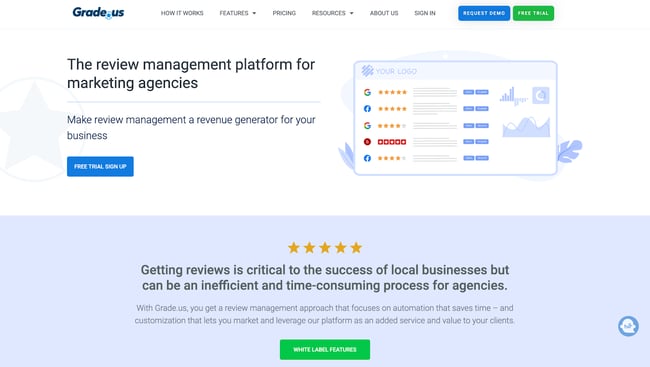
Task: Click the Grade.us logo
Action: (98, 13)
